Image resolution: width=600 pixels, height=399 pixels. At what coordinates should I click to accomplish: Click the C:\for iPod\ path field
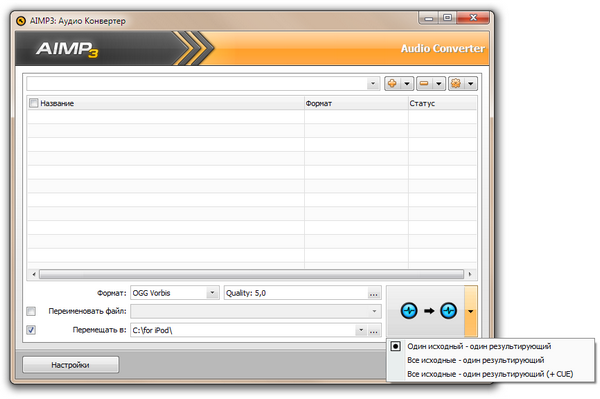243,330
